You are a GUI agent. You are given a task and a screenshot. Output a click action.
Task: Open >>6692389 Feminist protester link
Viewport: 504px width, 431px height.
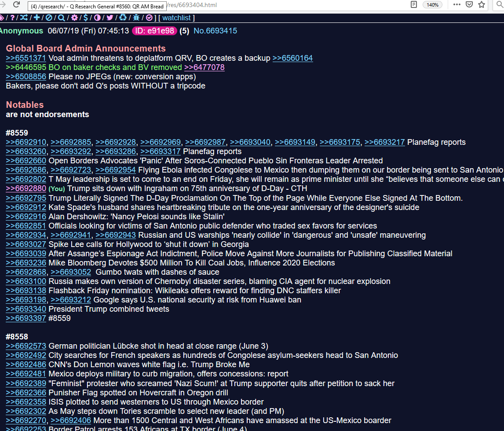(26, 384)
